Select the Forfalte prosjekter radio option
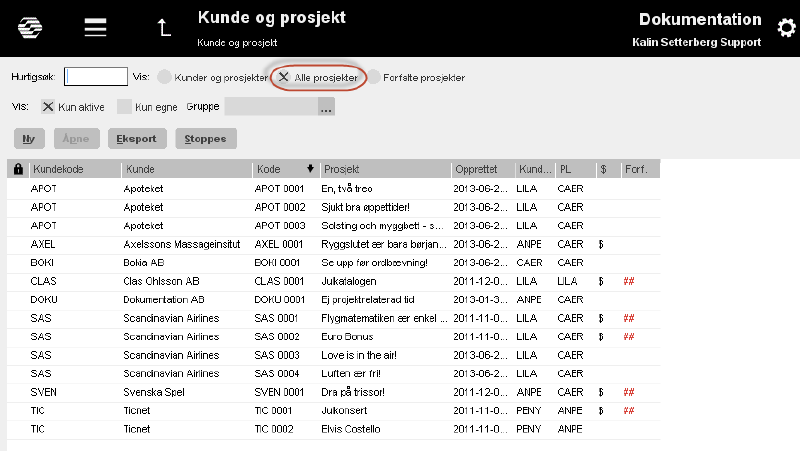The image size is (800, 451). [374, 77]
